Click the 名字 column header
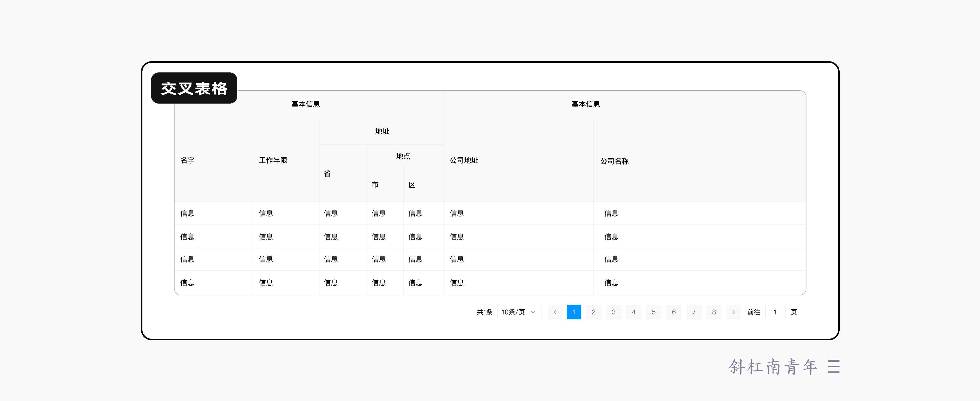980x401 pixels. pos(187,160)
